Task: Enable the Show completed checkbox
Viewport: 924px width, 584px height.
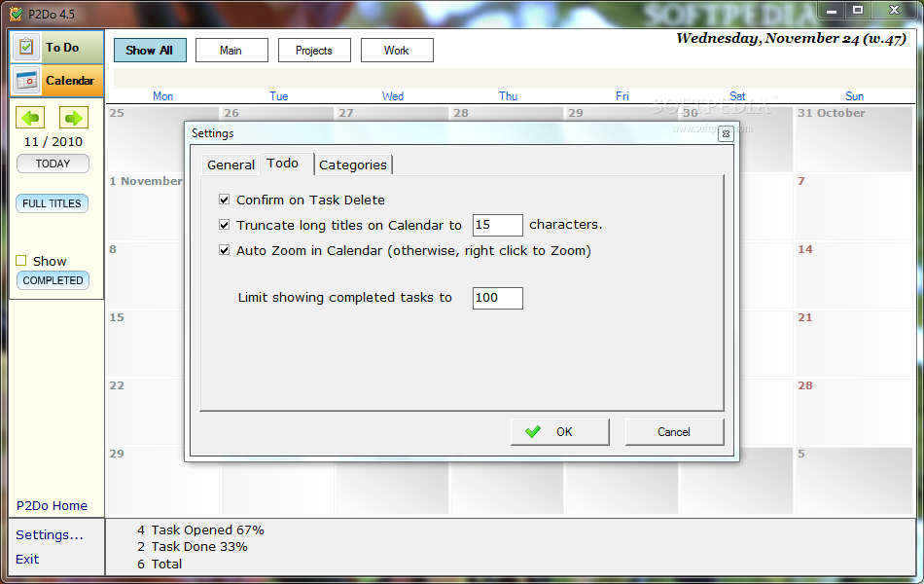Action: click(x=21, y=261)
